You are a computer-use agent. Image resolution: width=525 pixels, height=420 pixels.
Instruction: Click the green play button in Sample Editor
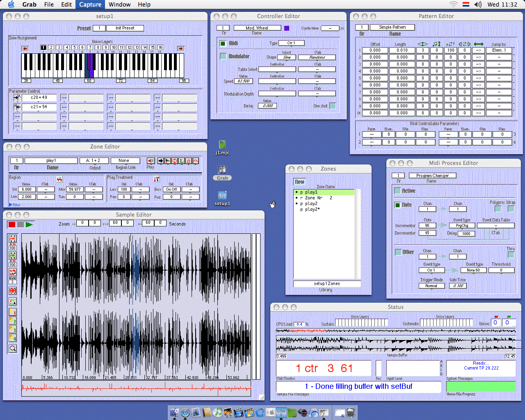pos(29,224)
